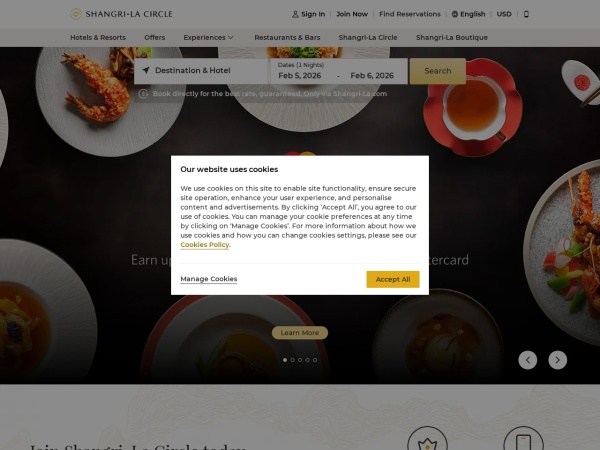The image size is (600, 450).
Task: Accept all cookies
Action: tap(393, 279)
